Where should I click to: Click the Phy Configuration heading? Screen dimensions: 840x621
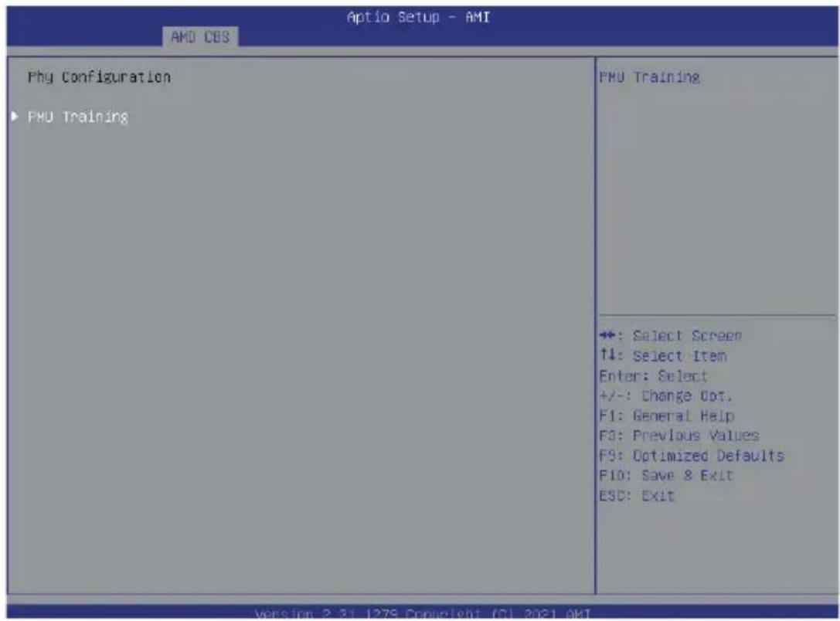(99, 77)
